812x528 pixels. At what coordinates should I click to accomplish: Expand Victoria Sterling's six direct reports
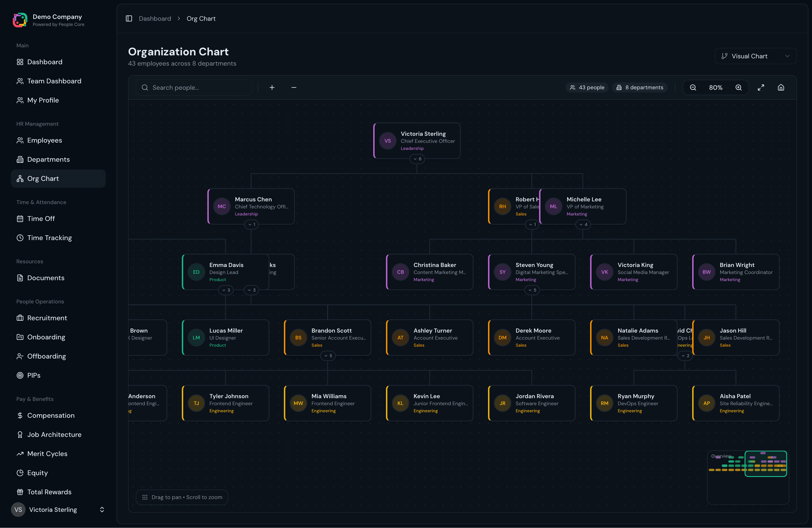pos(417,159)
